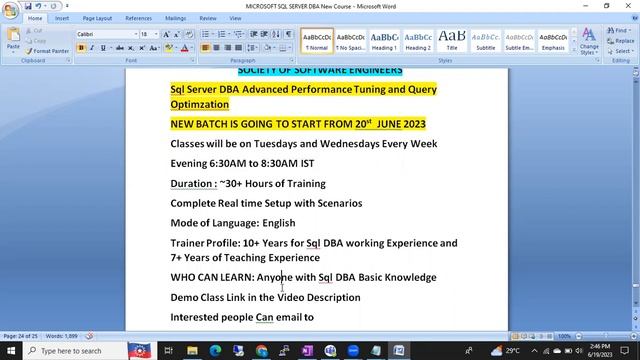The image size is (640, 360).
Task: Open OneNote from the taskbar
Action: (307, 351)
